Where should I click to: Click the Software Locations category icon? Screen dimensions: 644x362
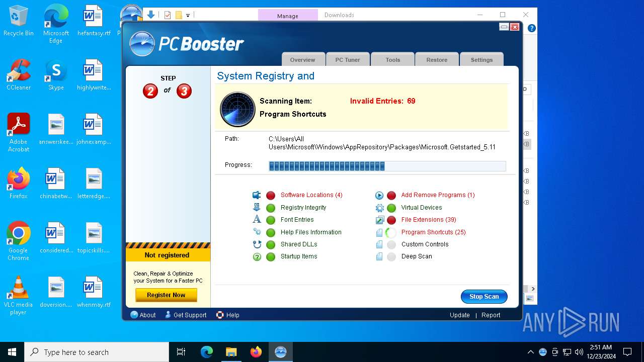[x=257, y=195]
